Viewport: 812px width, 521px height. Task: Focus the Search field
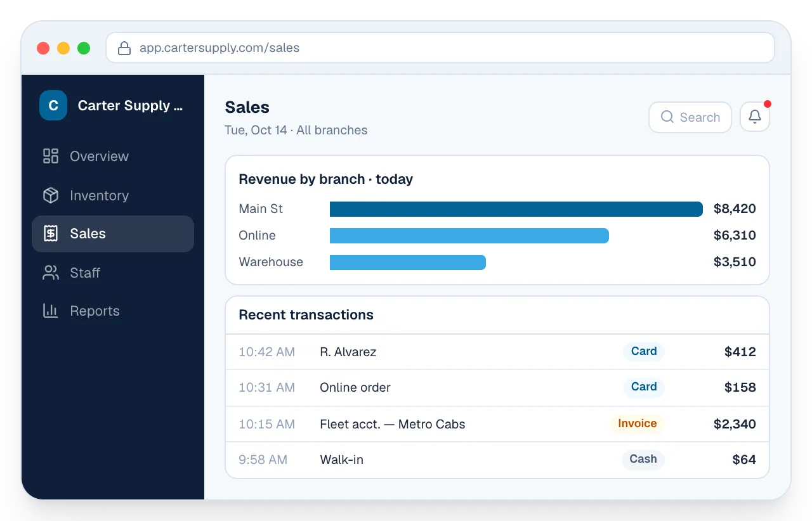pos(690,117)
